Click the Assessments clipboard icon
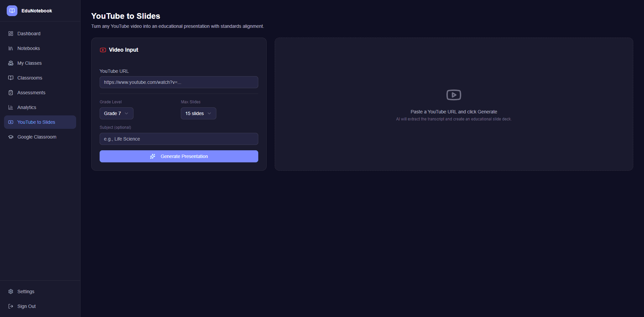This screenshot has width=644, height=317. [x=10, y=93]
